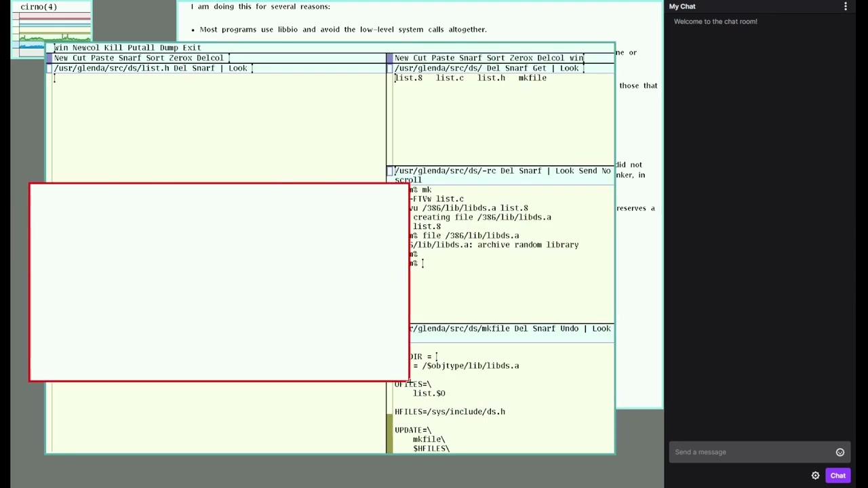The image size is (868, 488).
Task: Click the mkfile entry in the directory listing
Action: pos(532,78)
